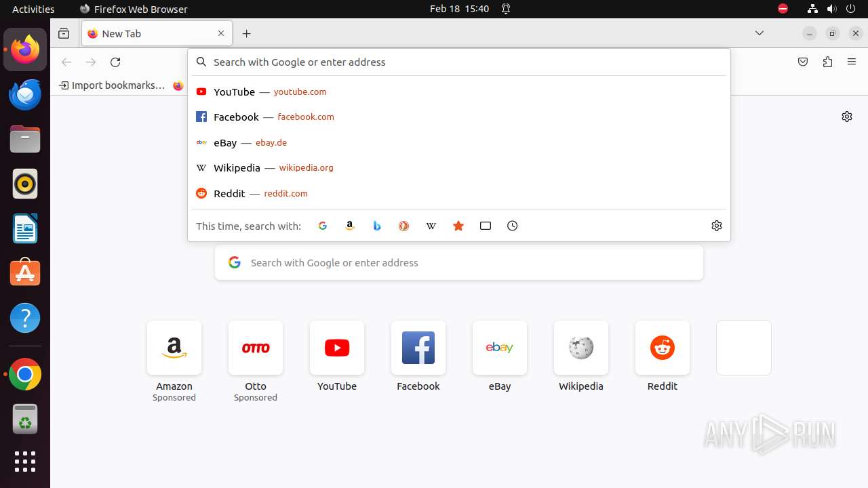Choose the Facebook suggestion facebook.com

458,117
